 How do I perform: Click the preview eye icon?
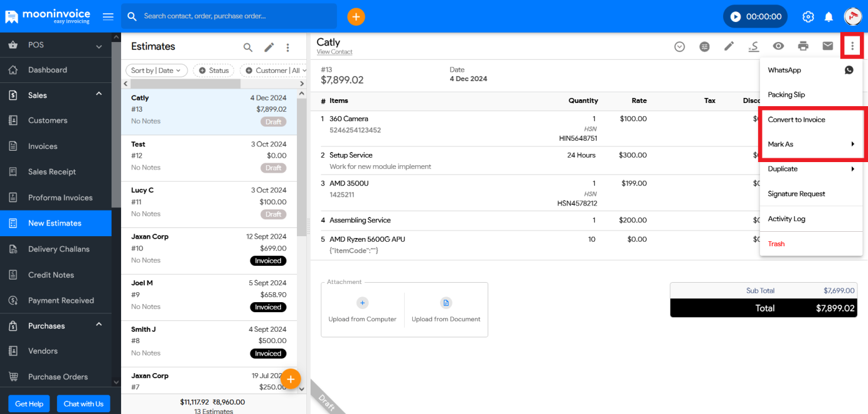pos(778,46)
